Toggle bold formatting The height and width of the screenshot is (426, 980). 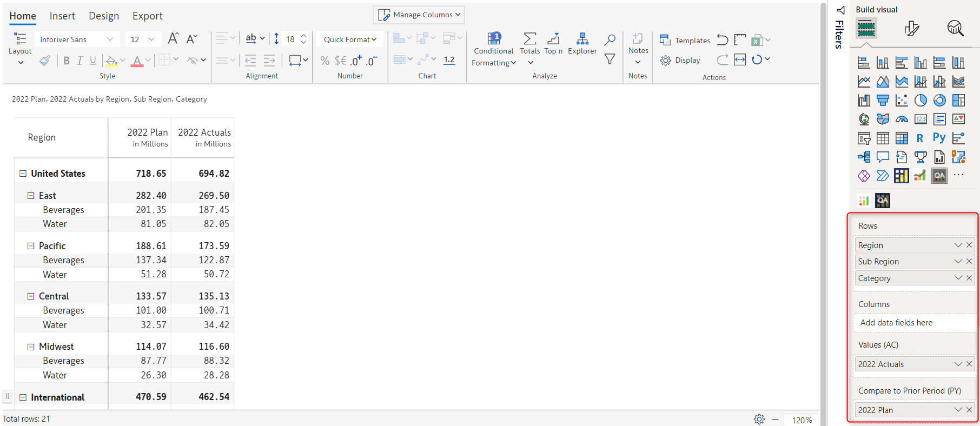click(x=67, y=61)
